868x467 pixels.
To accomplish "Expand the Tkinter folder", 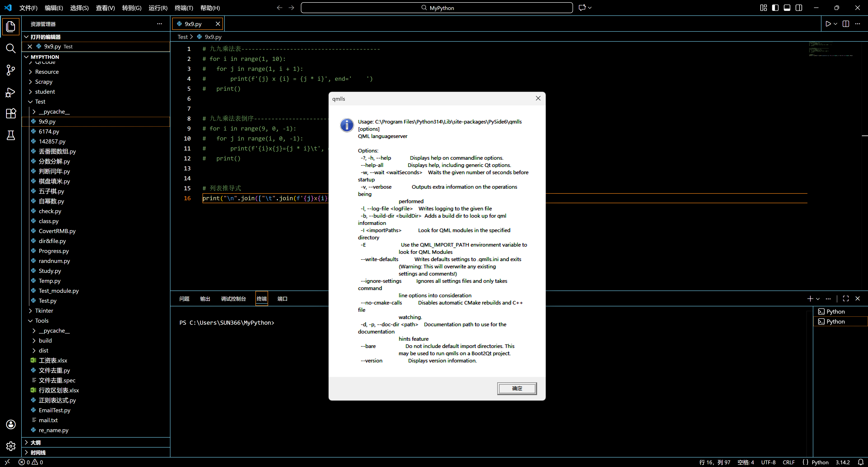I will pyautogui.click(x=44, y=311).
